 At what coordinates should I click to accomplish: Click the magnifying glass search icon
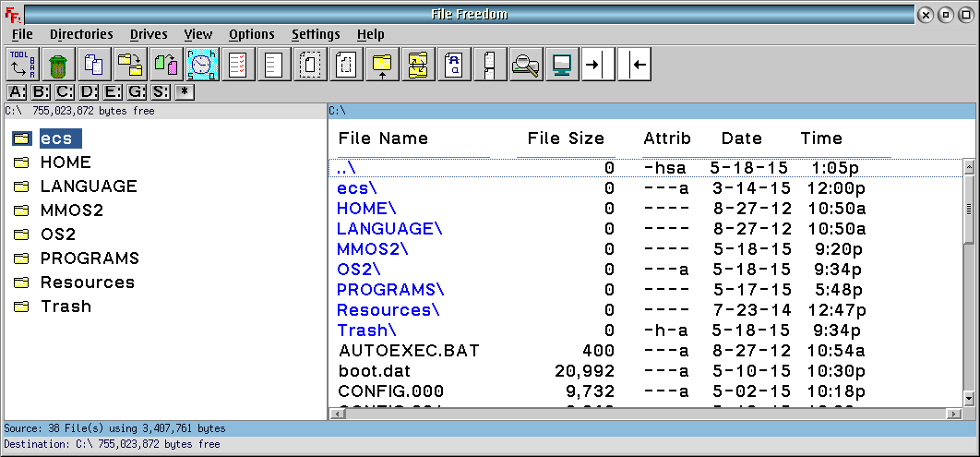coord(525,65)
